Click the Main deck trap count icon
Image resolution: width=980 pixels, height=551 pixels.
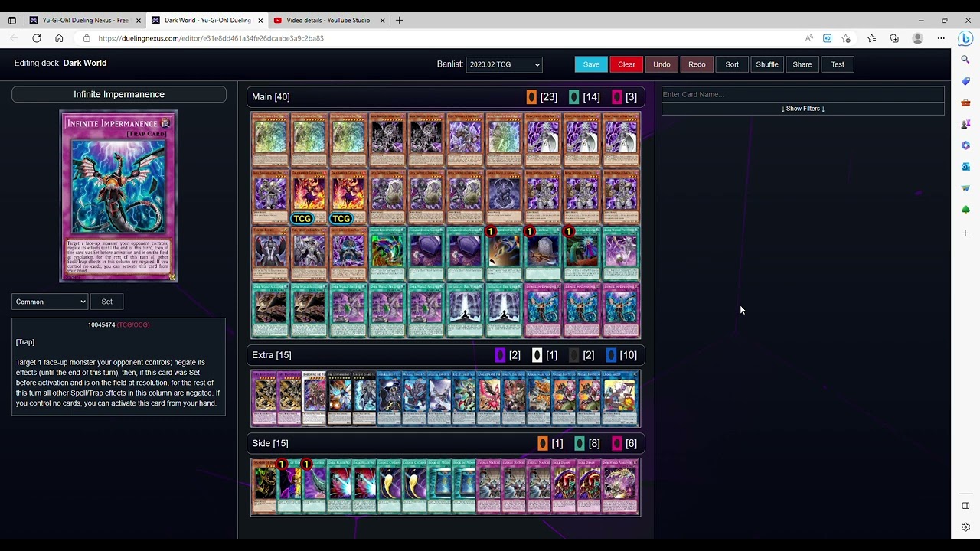tap(617, 97)
